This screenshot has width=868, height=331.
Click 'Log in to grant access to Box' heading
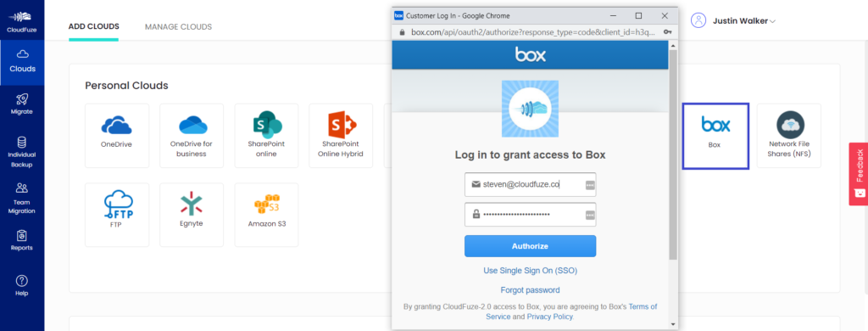click(x=530, y=155)
